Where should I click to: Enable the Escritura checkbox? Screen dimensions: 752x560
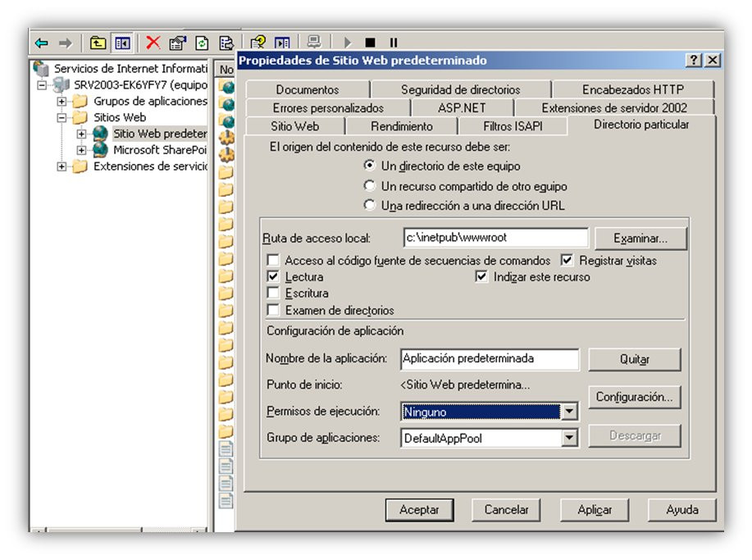point(273,293)
